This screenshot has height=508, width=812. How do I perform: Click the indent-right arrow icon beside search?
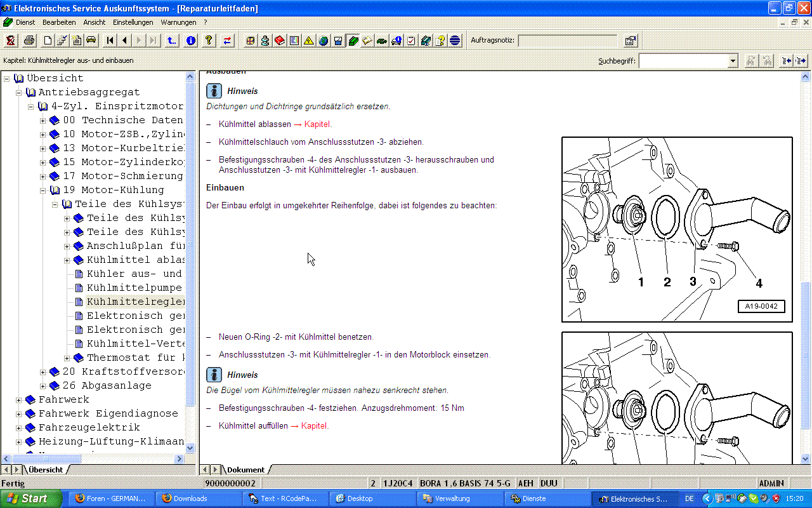[x=801, y=61]
